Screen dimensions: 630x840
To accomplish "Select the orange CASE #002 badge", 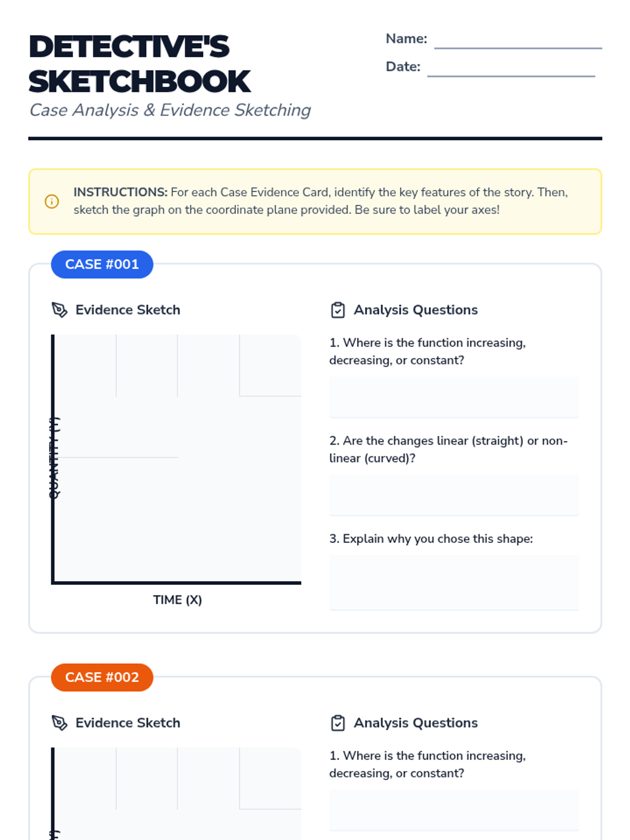I will pyautogui.click(x=102, y=677).
